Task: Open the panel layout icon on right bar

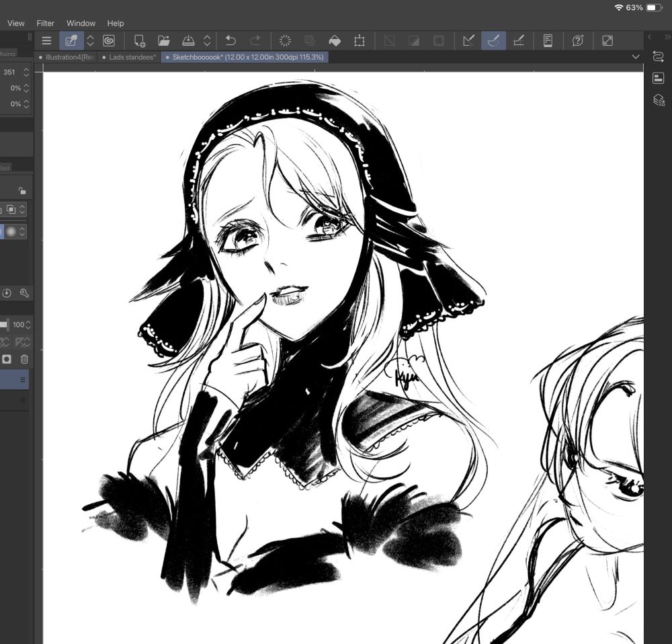Action: [658, 78]
